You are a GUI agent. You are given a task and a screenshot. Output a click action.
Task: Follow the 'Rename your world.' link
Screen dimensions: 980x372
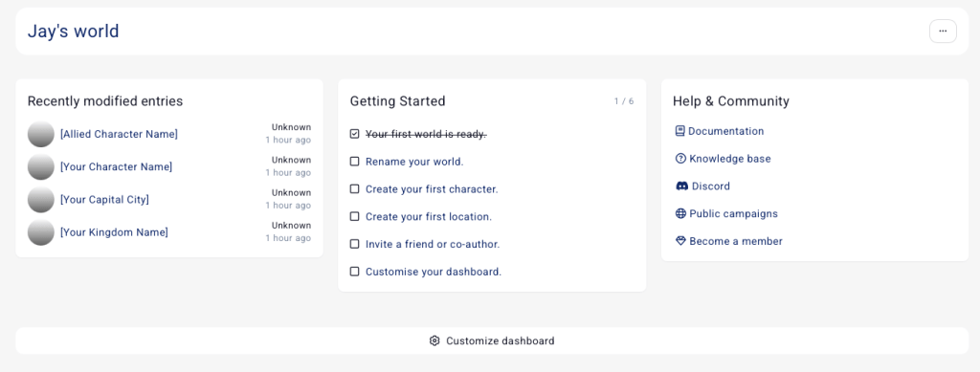(414, 162)
